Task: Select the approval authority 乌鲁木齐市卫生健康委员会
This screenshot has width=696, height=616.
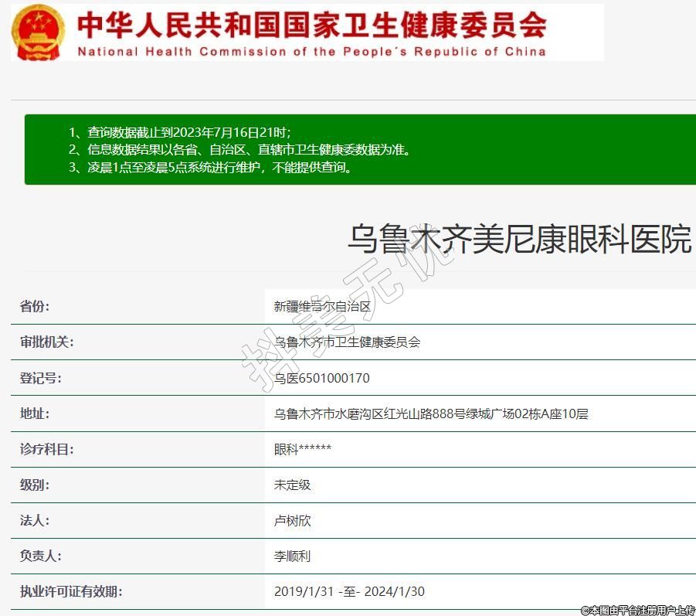Action: pos(347,342)
